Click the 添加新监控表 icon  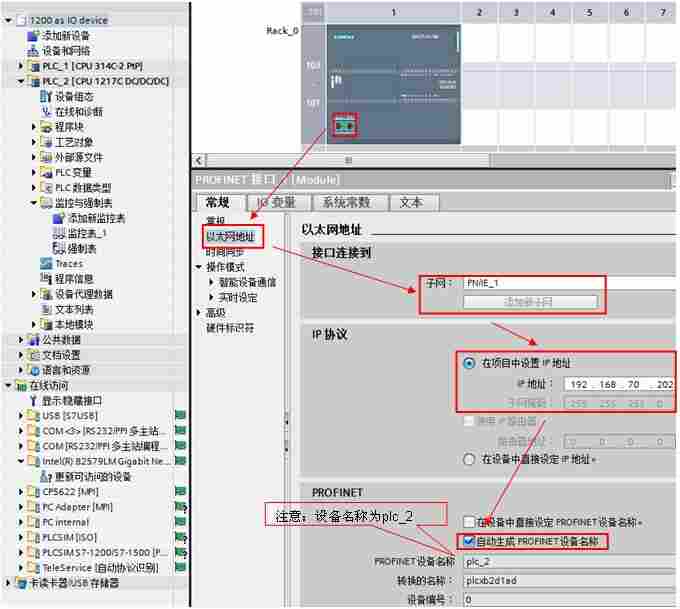click(59, 218)
